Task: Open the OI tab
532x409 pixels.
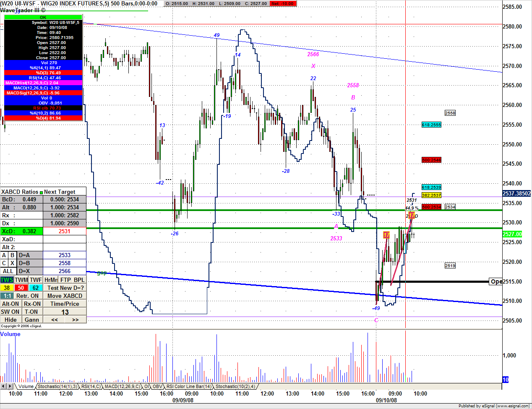Action: 146,386
